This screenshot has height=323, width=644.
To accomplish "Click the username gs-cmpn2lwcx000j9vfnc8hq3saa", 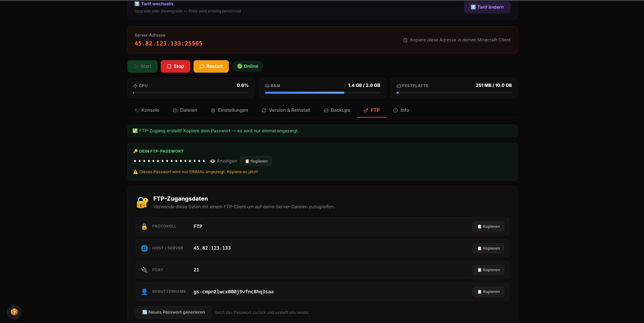I will tap(234, 292).
